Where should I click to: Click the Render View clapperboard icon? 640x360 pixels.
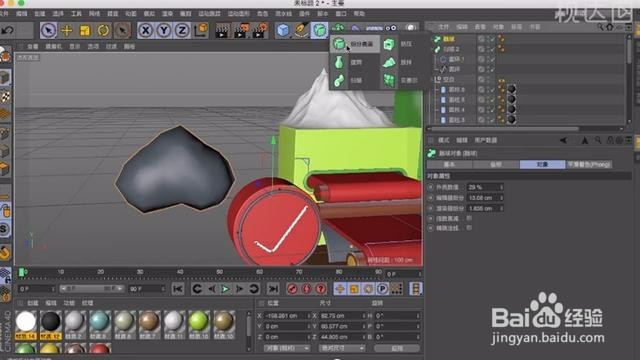(222, 31)
